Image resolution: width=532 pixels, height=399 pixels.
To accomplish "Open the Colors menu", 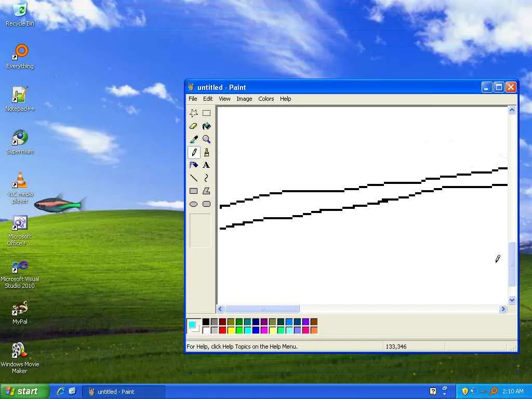I will tap(266, 99).
